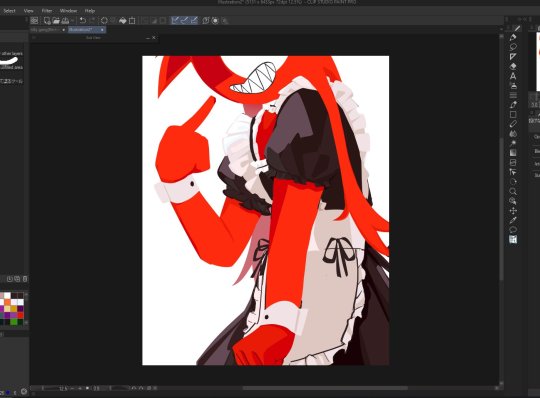Select the square Figure tool
The image size is (540, 398).
513,114
